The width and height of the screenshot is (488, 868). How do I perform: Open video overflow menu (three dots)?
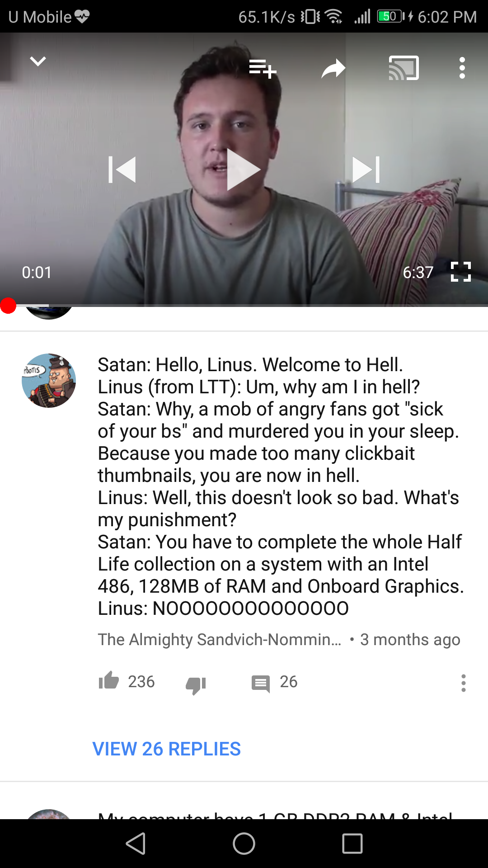(x=462, y=68)
